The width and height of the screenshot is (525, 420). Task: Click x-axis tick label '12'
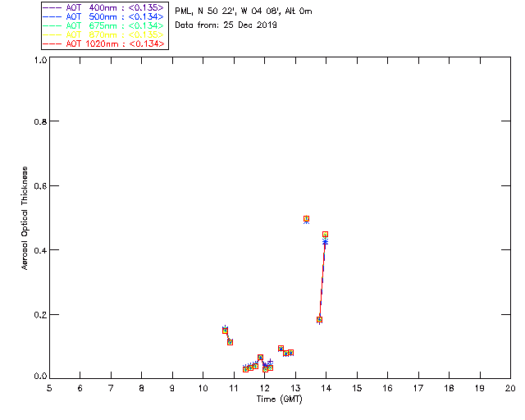[264, 389]
